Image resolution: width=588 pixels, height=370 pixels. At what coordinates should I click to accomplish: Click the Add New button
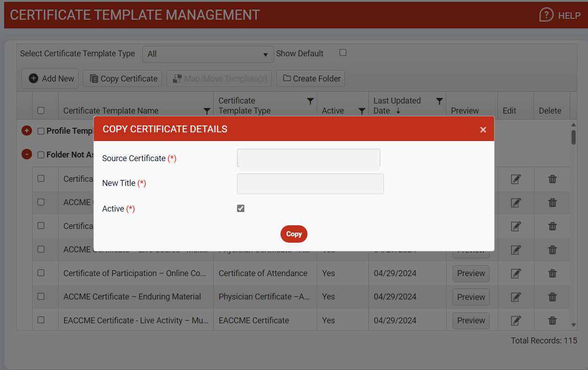[50, 78]
